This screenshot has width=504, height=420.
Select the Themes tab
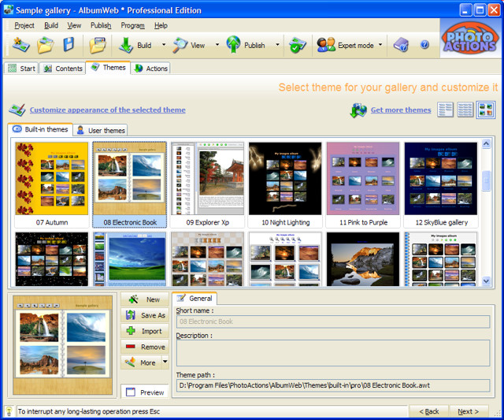coord(108,68)
